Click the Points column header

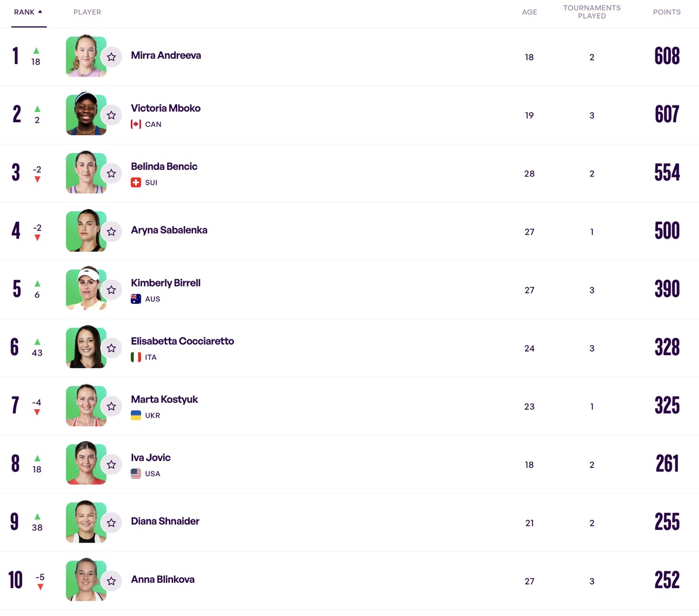(666, 12)
